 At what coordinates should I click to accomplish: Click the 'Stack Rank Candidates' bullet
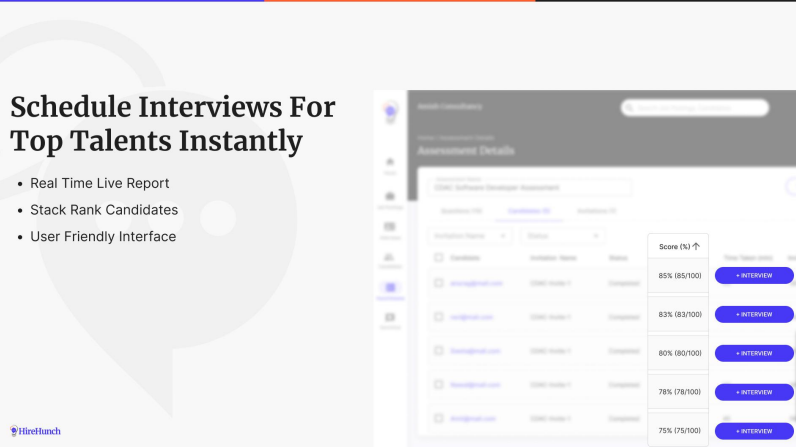(x=104, y=210)
